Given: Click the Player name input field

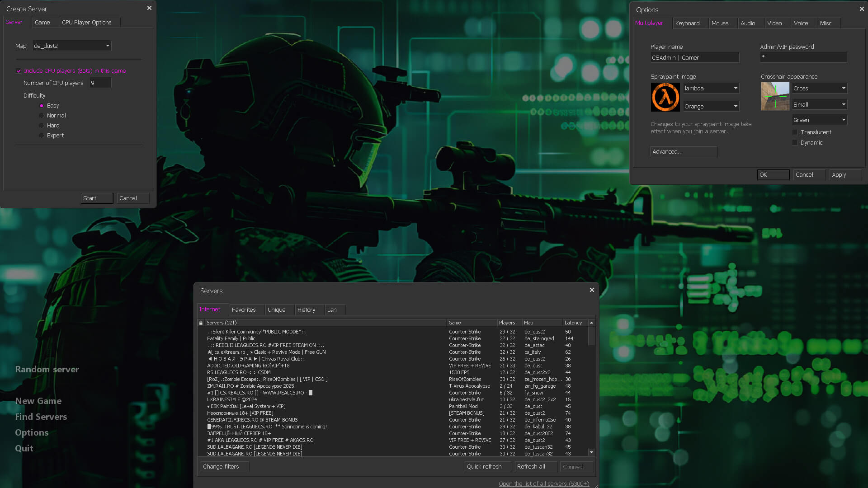Looking at the screenshot, I should pos(694,57).
